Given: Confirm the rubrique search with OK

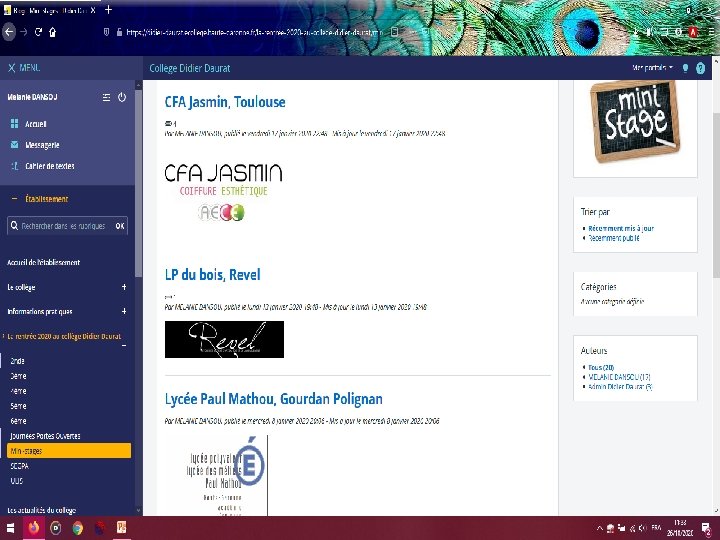Looking at the screenshot, I should [x=120, y=226].
